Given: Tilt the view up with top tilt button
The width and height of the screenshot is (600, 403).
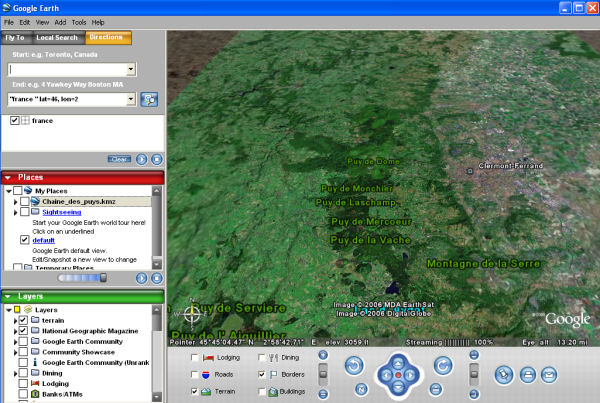Looking at the screenshot, I should pos(474,355).
